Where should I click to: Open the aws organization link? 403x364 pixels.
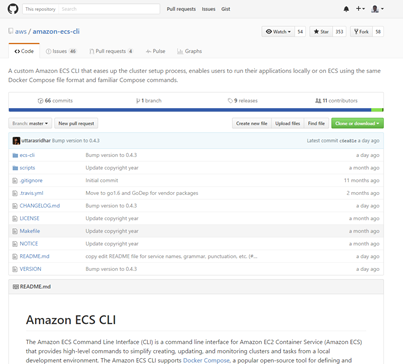coord(21,31)
